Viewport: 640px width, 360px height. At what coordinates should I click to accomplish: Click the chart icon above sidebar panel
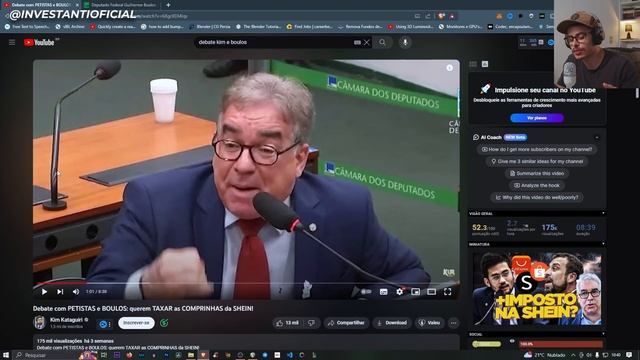pyautogui.click(x=485, y=64)
